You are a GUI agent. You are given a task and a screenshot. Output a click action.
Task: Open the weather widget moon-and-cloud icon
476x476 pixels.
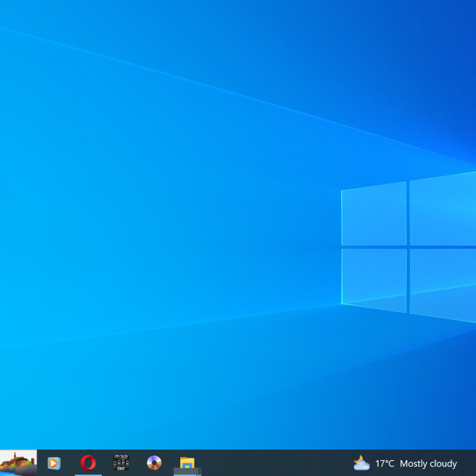pos(362,463)
